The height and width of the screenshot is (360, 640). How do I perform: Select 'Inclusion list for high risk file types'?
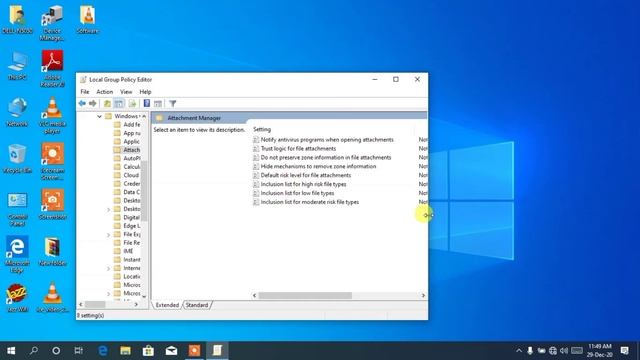(x=303, y=184)
